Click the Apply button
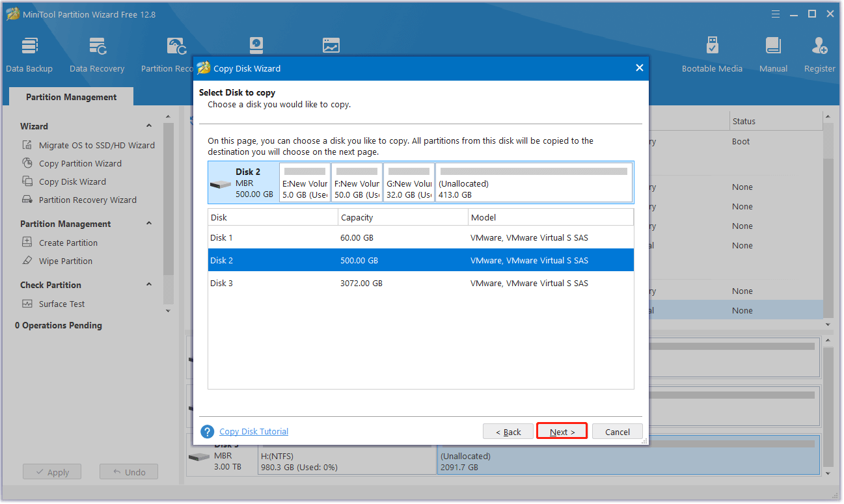844x504 pixels. pos(52,472)
